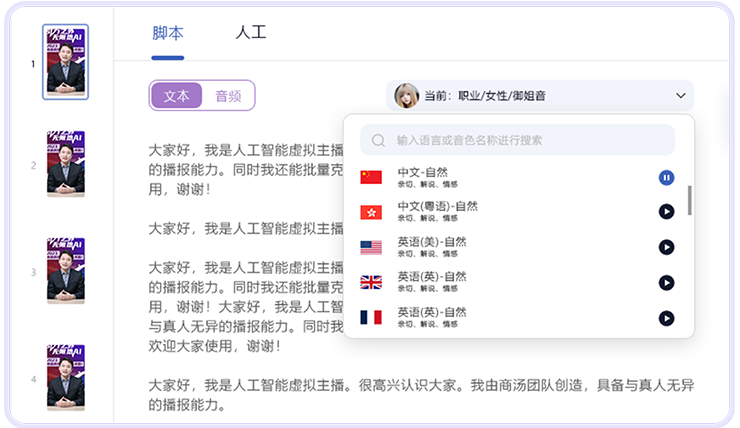Image resolution: width=740 pixels, height=428 pixels.
Task: Play the 中文(粤语)-自然 voice preview
Action: (666, 212)
